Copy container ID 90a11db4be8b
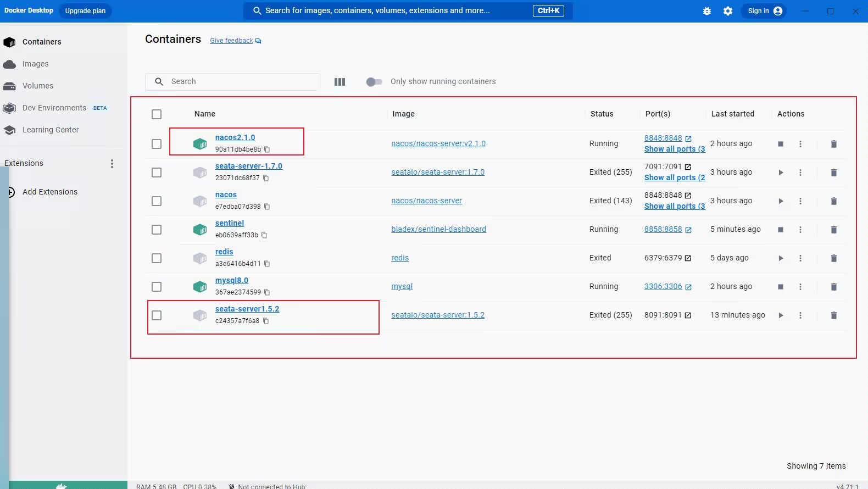Screen dimensions: 868x489 (x=267, y=149)
